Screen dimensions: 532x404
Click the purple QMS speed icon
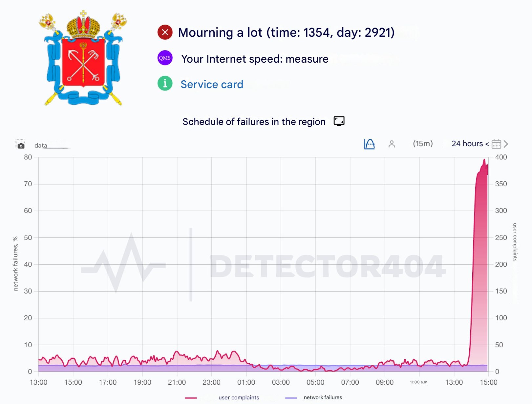click(165, 58)
